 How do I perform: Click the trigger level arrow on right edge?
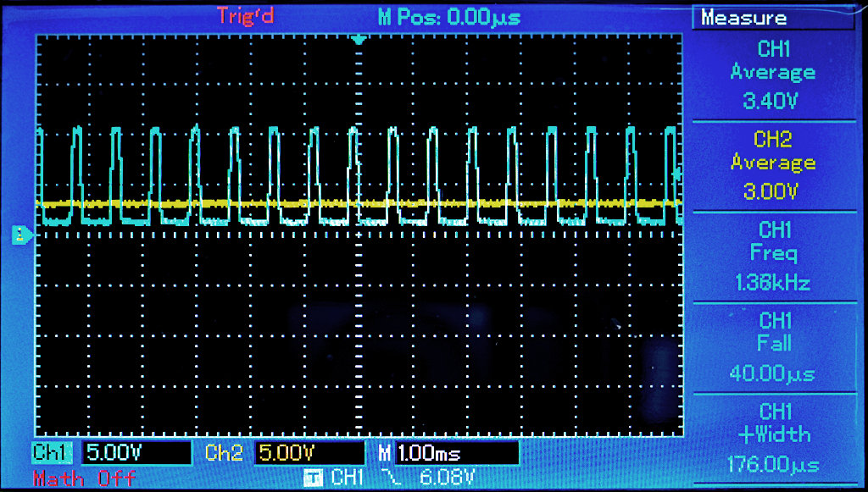pos(677,174)
